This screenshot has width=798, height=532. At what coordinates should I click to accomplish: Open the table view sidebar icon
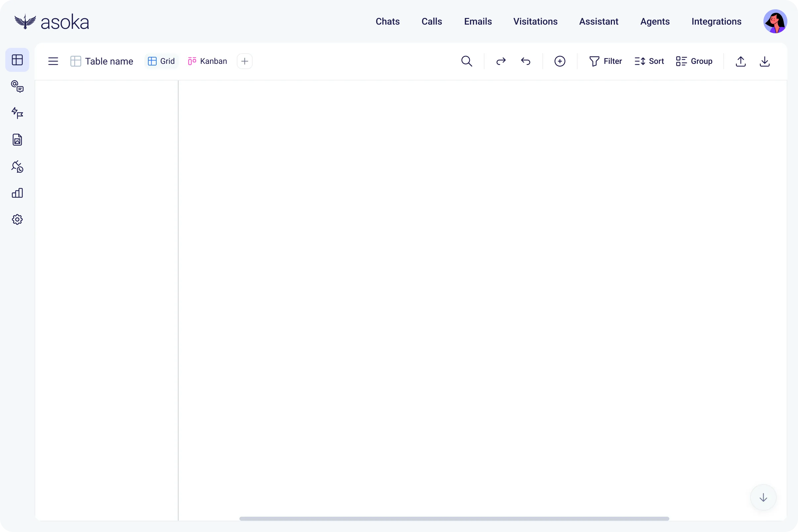[17, 60]
